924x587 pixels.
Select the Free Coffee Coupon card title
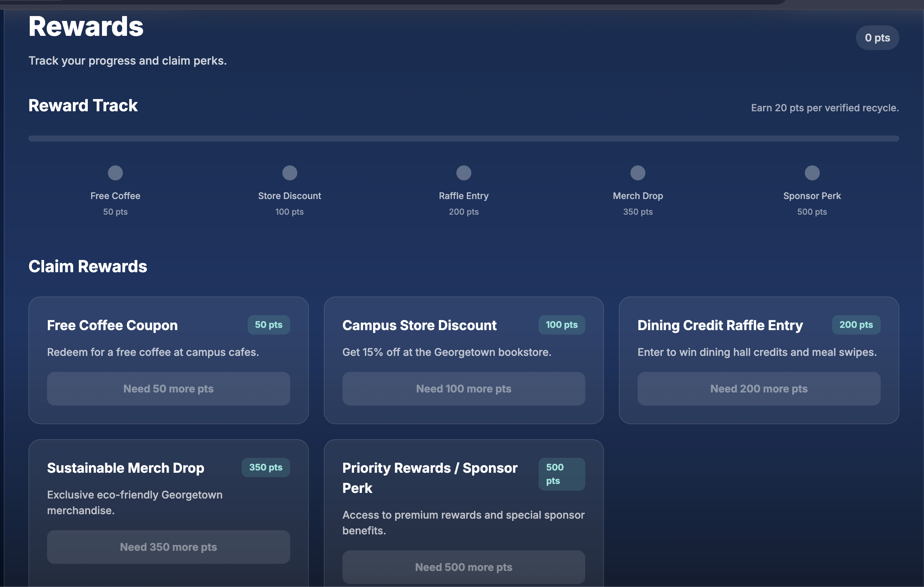click(x=112, y=325)
